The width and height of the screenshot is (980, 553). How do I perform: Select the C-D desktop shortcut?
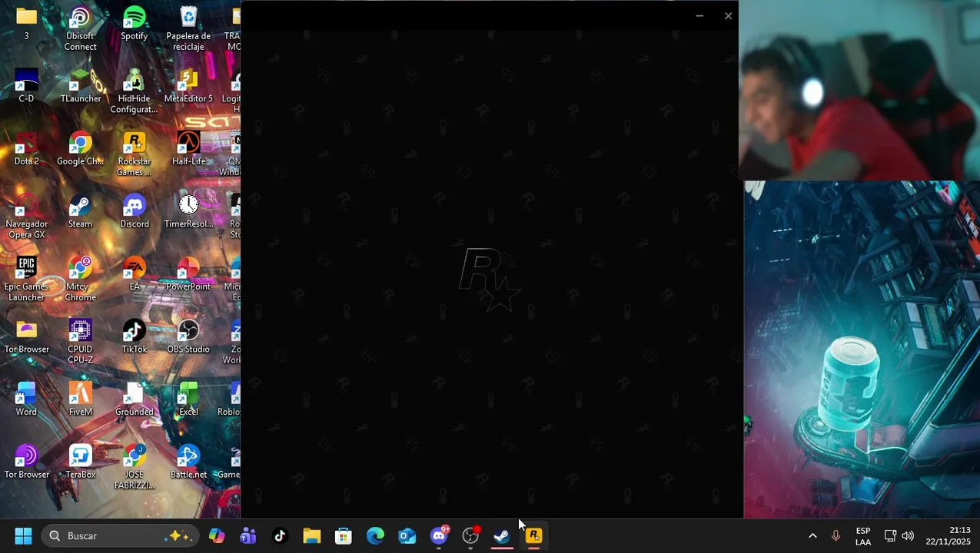coord(26,86)
